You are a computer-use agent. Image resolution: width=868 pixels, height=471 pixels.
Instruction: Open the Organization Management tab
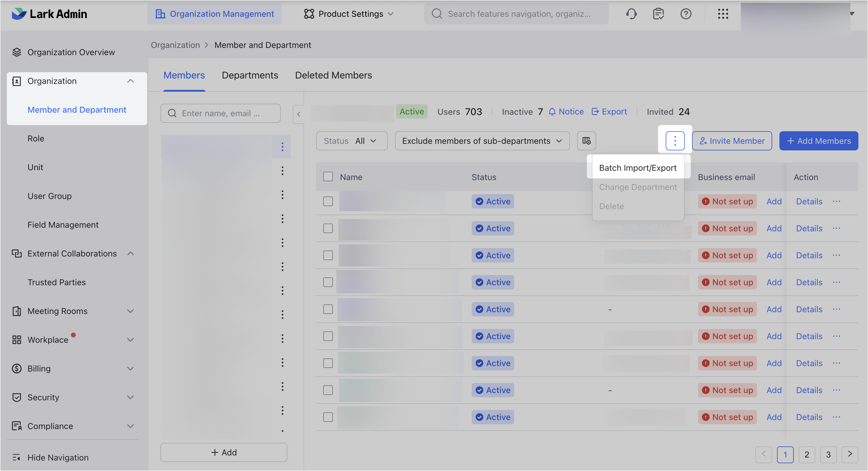(x=214, y=14)
